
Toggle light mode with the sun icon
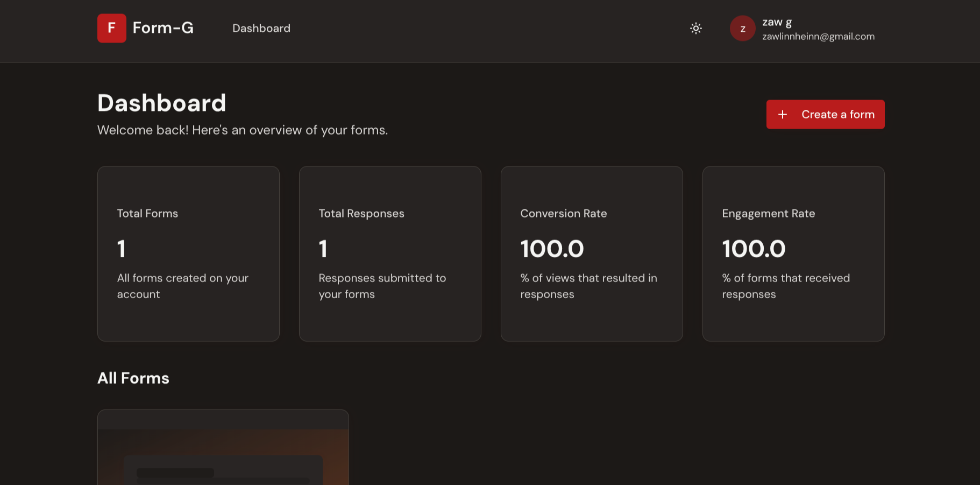click(695, 29)
